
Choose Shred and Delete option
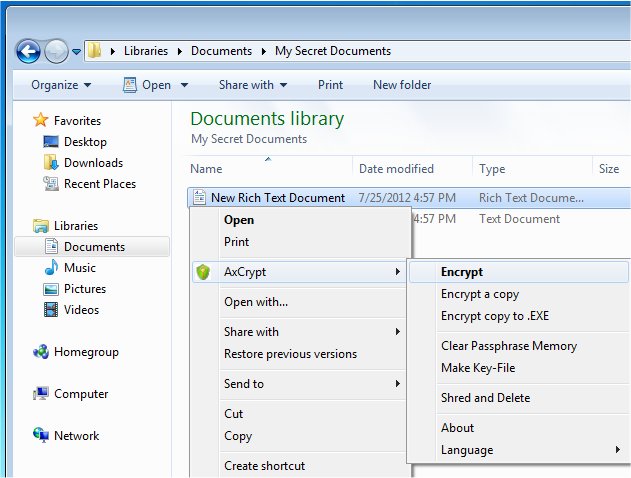click(485, 398)
